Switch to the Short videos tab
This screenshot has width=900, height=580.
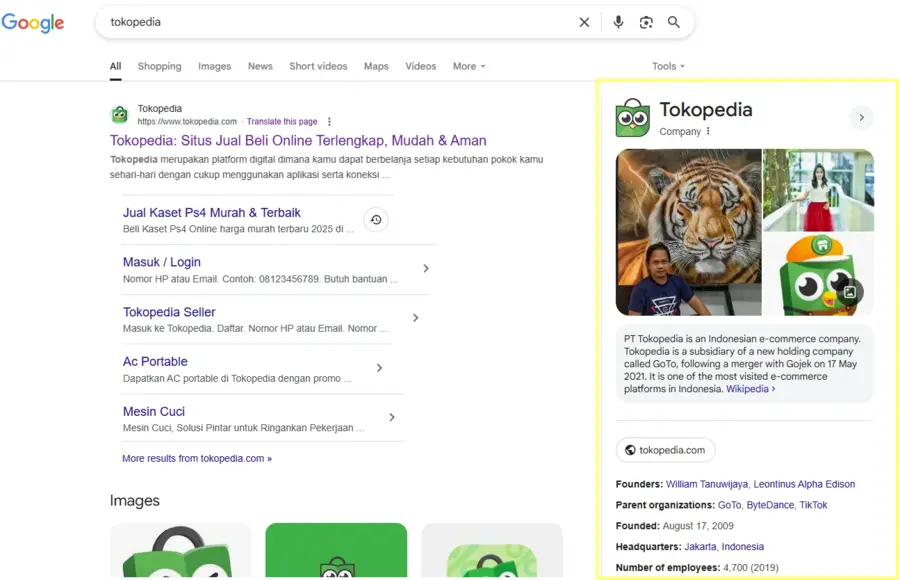pos(318,66)
